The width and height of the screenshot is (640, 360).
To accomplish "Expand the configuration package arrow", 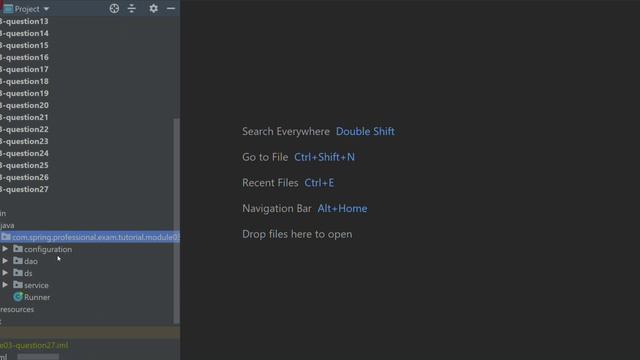I will [x=5, y=249].
